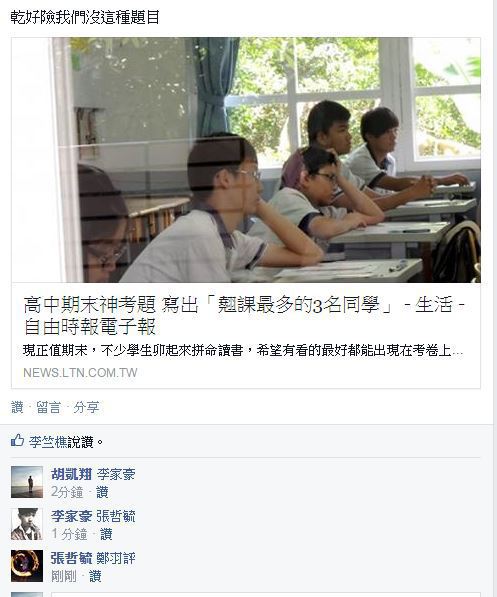
Task: Visit NEWS.LTN.COM.TW source link
Action: (x=80, y=372)
